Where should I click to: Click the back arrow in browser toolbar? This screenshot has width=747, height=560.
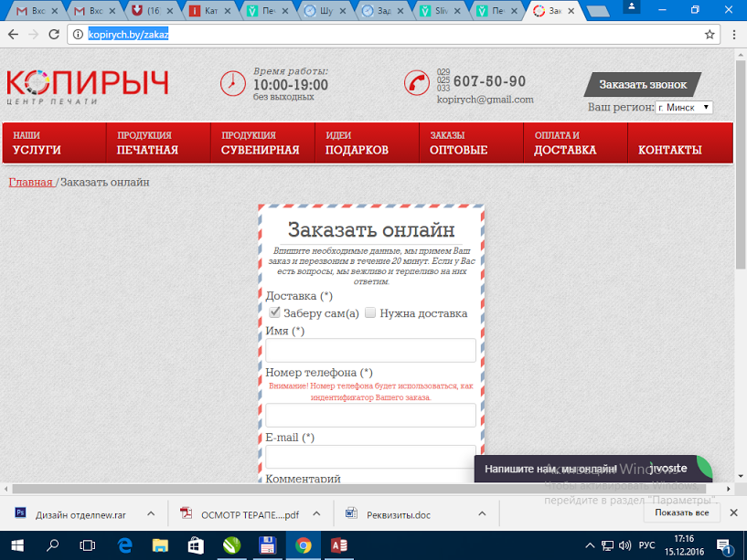pos(12,35)
